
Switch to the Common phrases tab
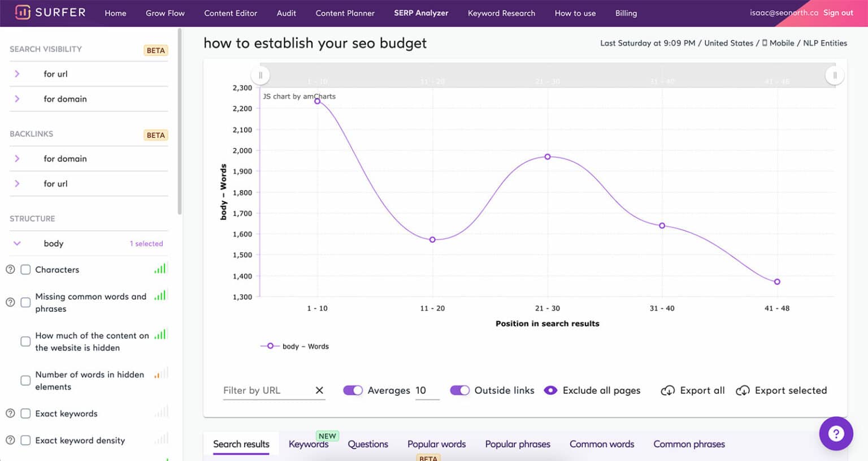(x=689, y=444)
